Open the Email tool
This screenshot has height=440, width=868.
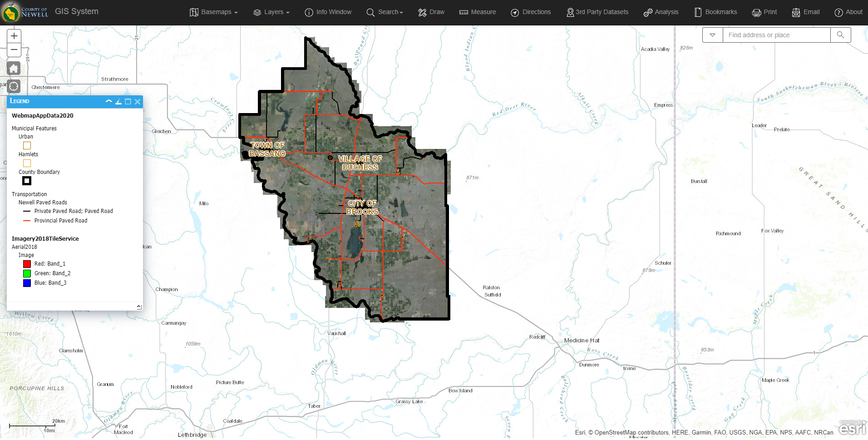(x=805, y=12)
